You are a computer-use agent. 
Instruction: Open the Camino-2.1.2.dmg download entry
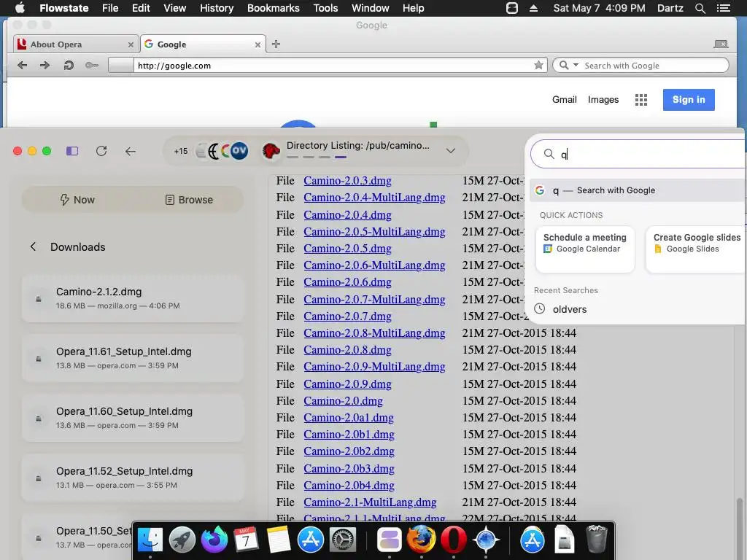pos(133,298)
